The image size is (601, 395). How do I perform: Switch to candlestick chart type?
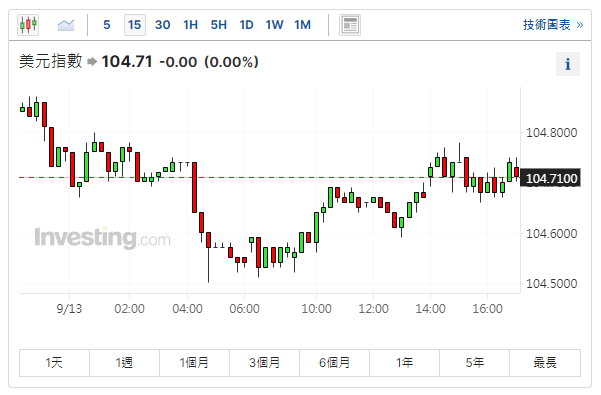[28, 25]
